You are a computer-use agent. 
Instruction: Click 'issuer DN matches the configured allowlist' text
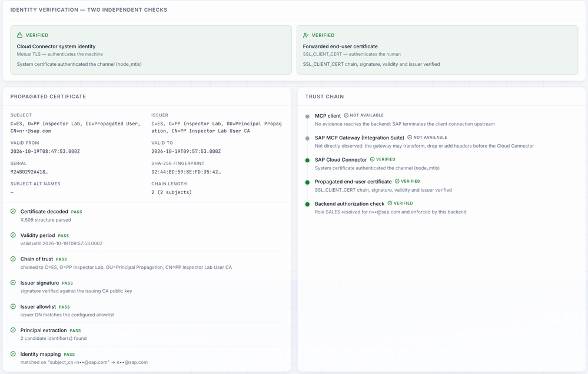coord(67,315)
